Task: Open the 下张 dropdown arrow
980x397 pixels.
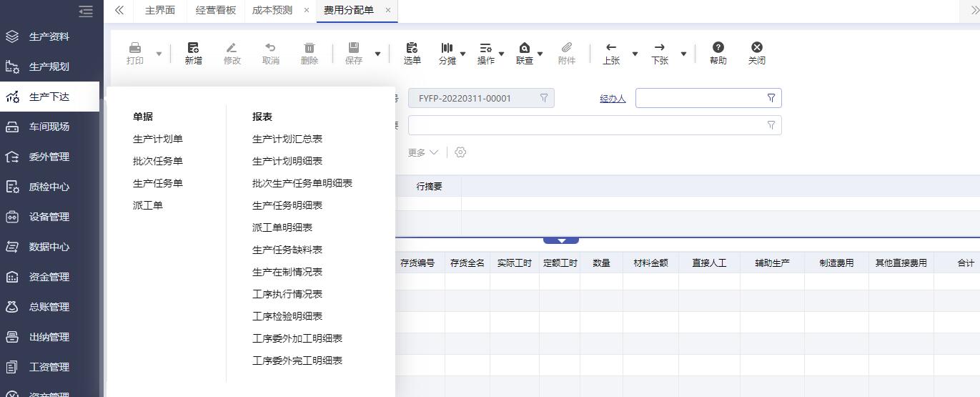Action: pos(683,54)
